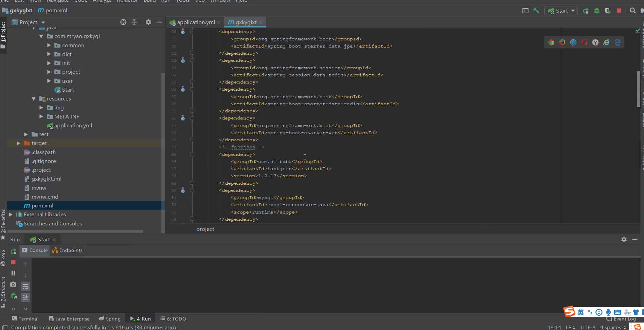
Task: Stop the running application via red square
Action: click(619, 11)
